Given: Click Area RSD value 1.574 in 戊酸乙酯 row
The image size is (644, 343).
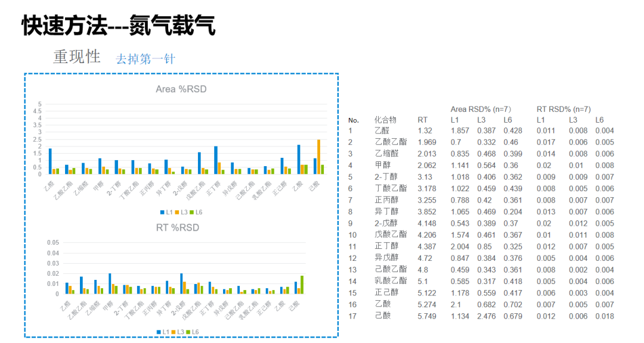Looking at the screenshot, I should pos(460,235).
